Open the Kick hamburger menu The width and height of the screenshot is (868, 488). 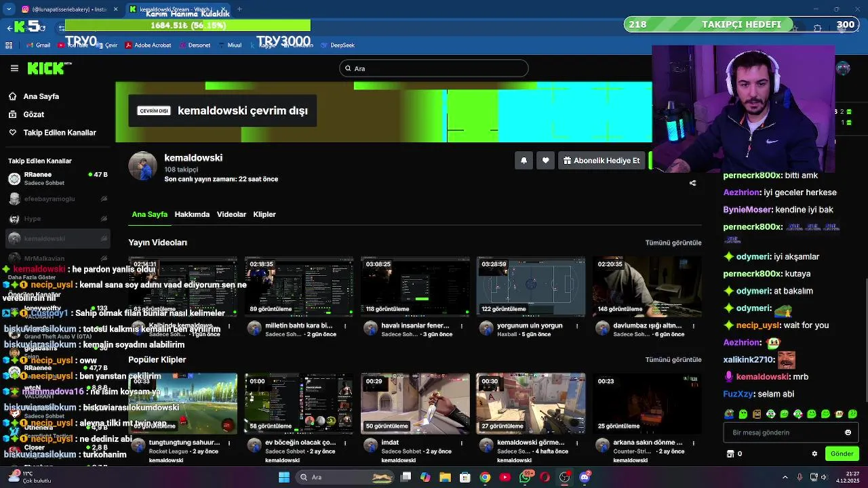click(14, 68)
